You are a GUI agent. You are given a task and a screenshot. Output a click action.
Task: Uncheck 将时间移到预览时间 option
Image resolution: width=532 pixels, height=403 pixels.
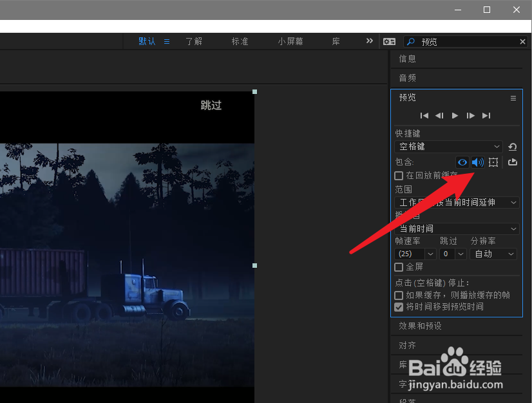[399, 307]
